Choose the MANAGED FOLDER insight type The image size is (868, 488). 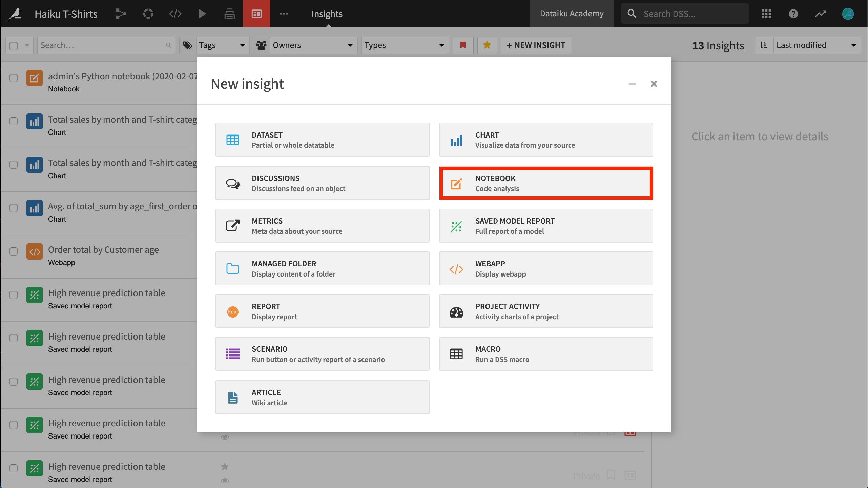pos(322,268)
